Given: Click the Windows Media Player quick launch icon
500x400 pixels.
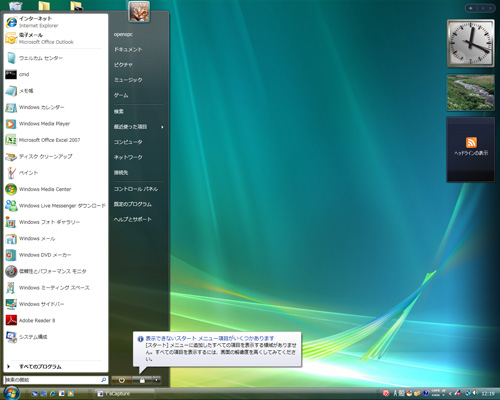Looking at the screenshot, I should (x=71, y=393).
